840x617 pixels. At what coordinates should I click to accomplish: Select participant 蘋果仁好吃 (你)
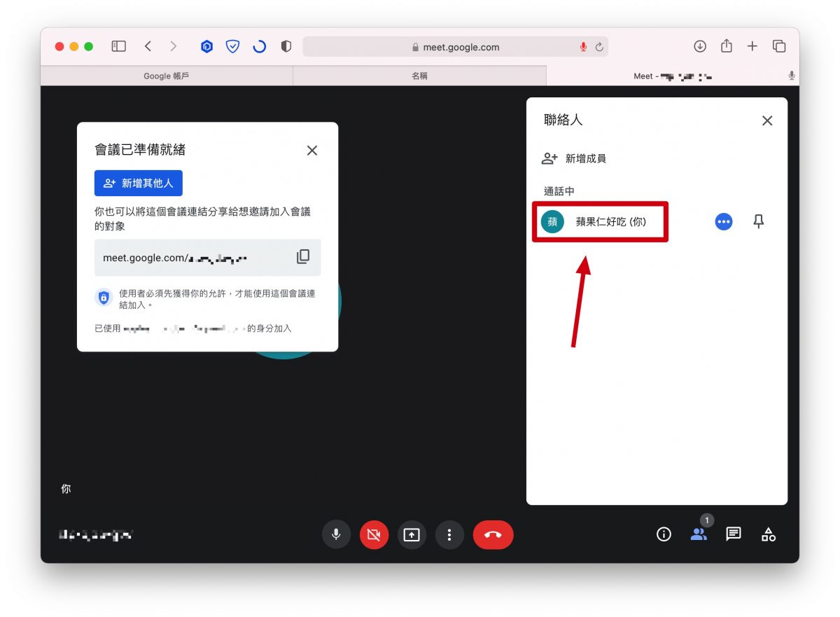coord(601,222)
